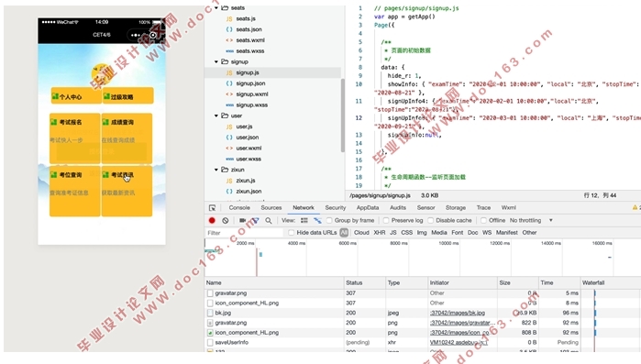Click the warning triangle icon in DevTools tab bar
641x364 pixels.
coord(635,207)
